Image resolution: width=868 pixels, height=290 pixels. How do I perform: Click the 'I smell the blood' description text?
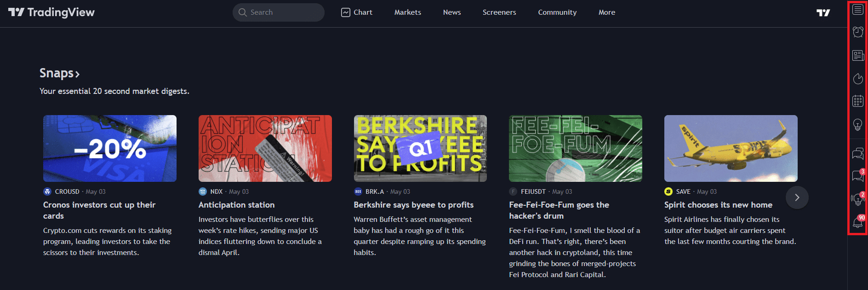(x=575, y=253)
